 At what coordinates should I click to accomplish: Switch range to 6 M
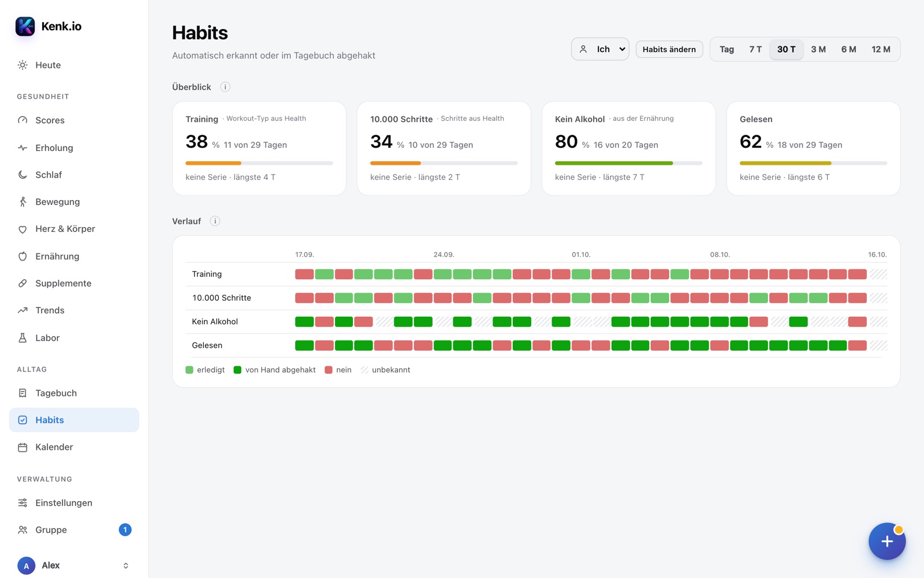click(x=848, y=49)
